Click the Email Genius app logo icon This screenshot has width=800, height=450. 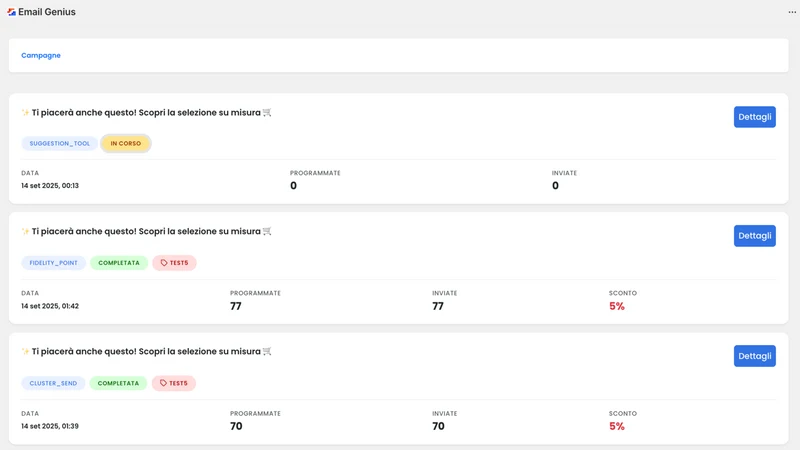[x=11, y=12]
